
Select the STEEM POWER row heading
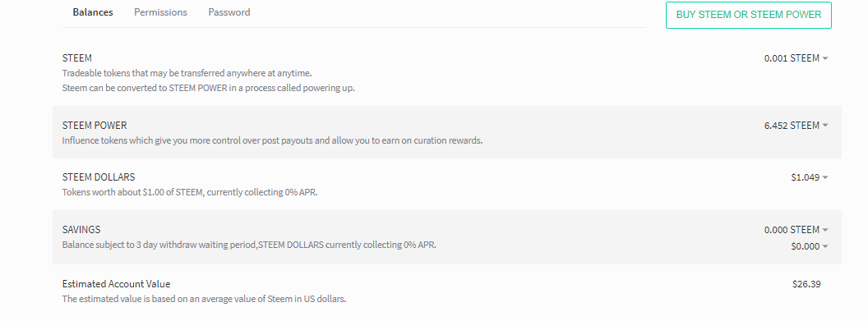[x=95, y=126]
